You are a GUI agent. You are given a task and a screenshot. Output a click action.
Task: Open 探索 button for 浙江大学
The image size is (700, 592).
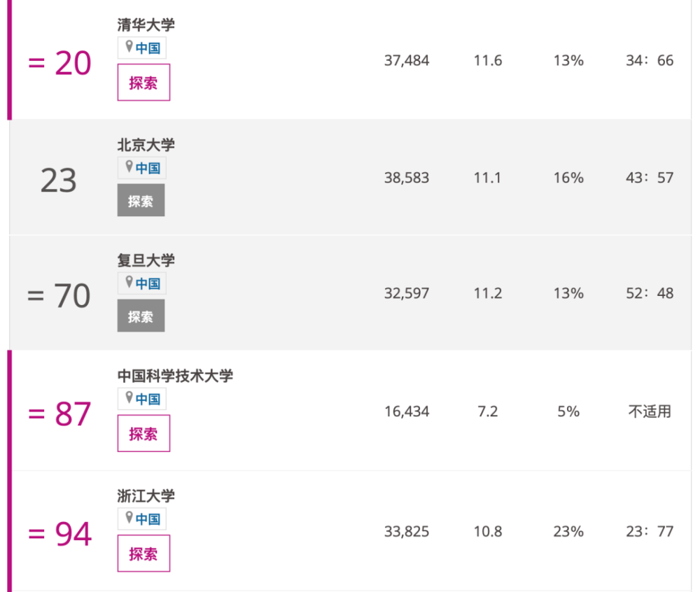click(143, 554)
